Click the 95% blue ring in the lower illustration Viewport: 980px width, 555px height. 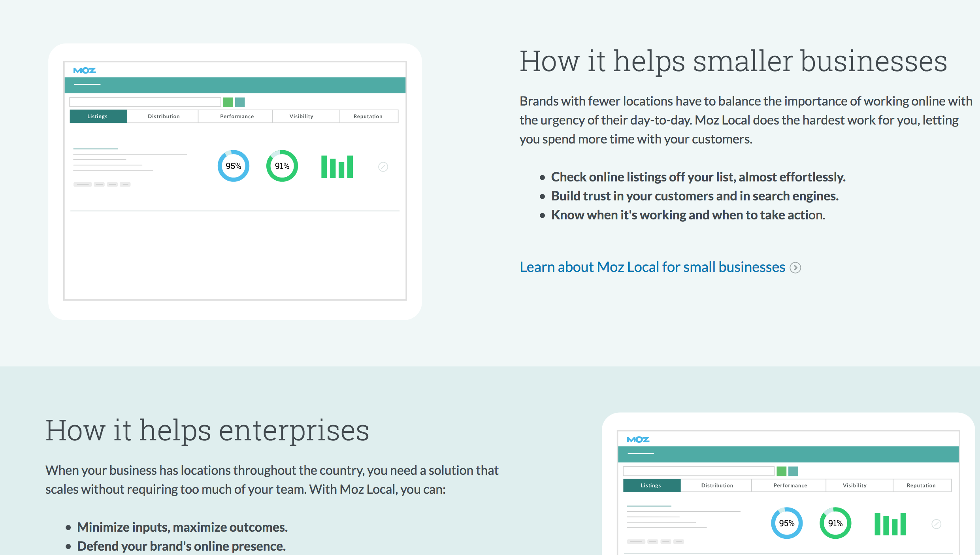pyautogui.click(x=787, y=523)
